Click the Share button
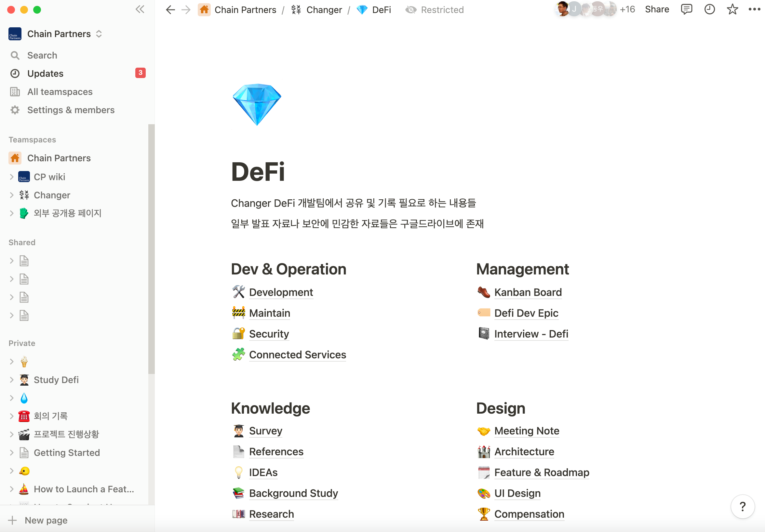765x532 pixels. click(x=657, y=9)
